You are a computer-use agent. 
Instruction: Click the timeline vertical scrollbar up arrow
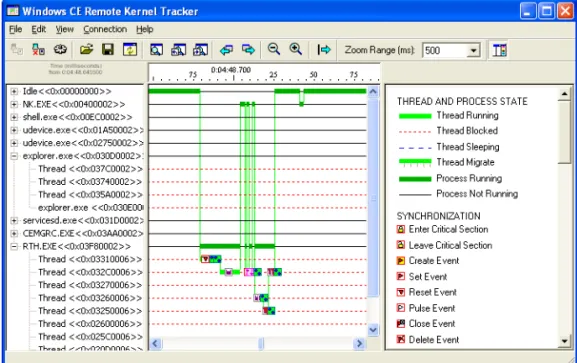[x=373, y=91]
